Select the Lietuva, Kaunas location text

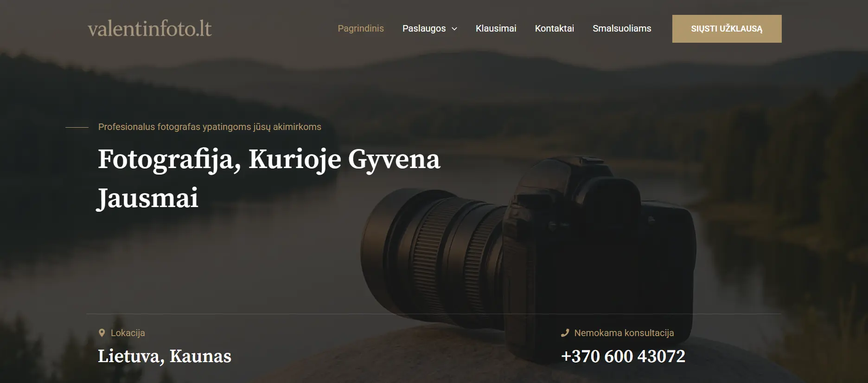point(165,356)
